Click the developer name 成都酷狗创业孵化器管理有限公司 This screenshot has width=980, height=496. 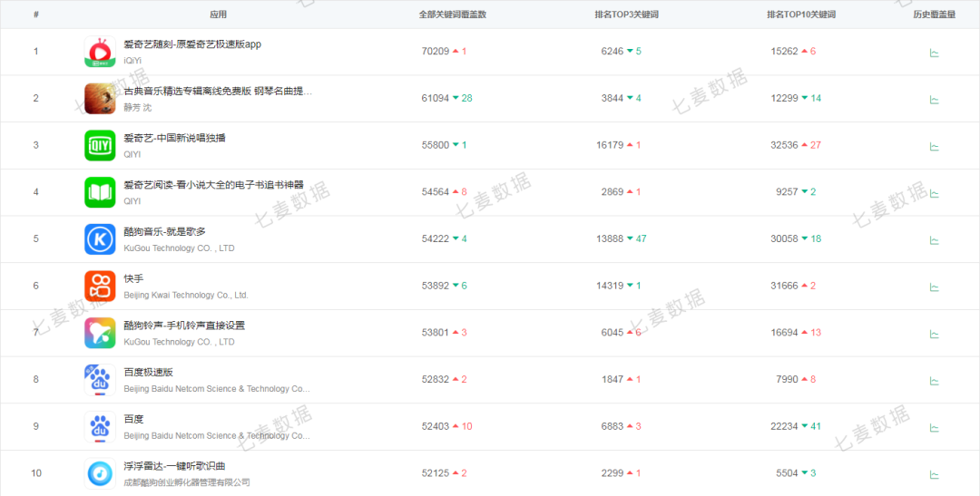[187, 482]
